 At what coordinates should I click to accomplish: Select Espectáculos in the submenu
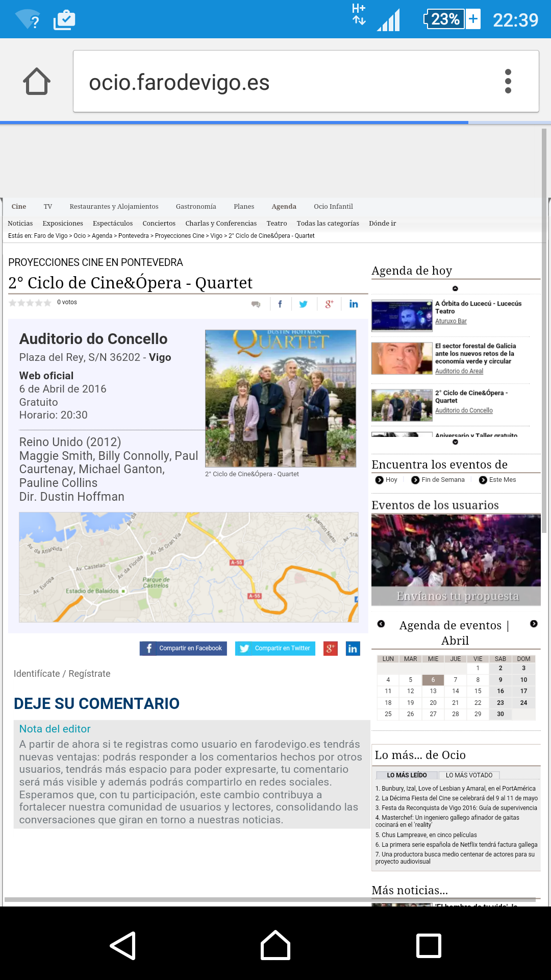pyautogui.click(x=113, y=224)
